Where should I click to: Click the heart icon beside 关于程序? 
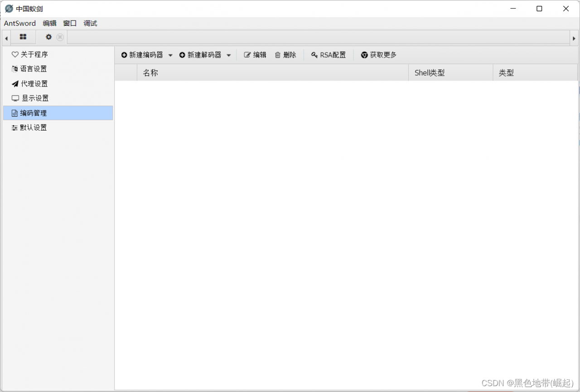coord(15,54)
